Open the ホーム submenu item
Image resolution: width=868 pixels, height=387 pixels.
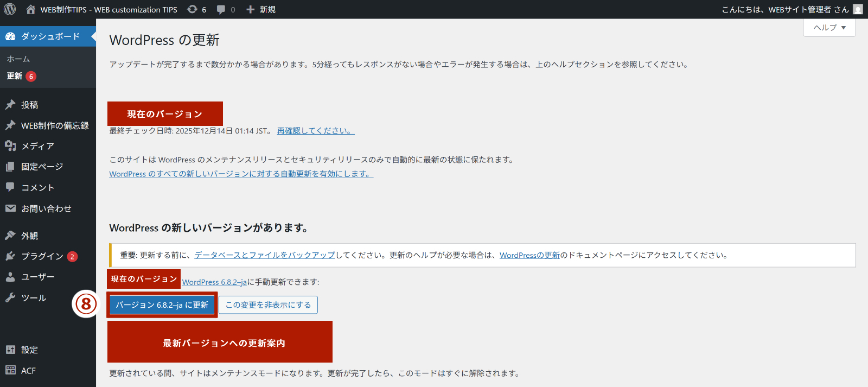[18, 59]
